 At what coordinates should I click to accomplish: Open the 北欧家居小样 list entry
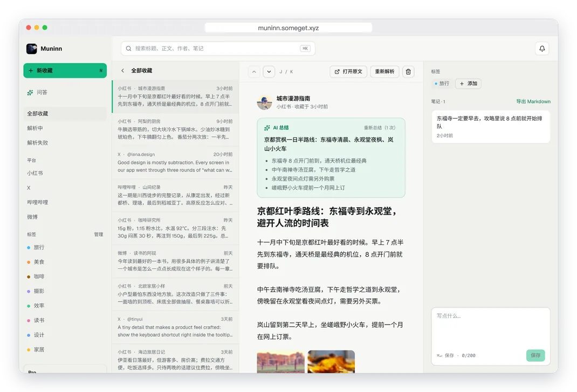point(175,294)
